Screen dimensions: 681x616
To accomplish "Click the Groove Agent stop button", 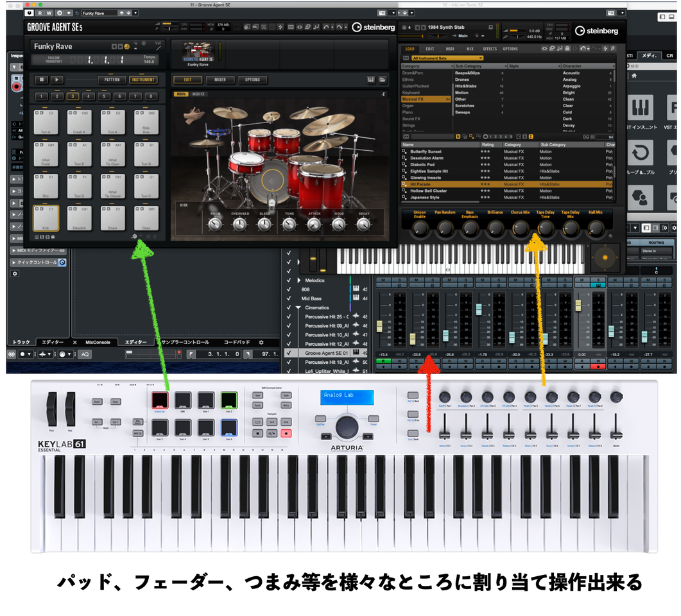I will click(x=42, y=80).
